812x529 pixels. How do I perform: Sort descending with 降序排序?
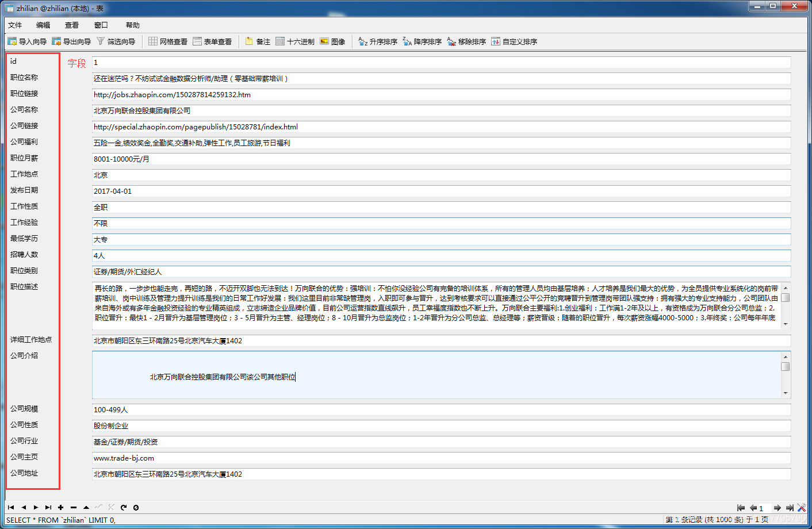pos(422,41)
